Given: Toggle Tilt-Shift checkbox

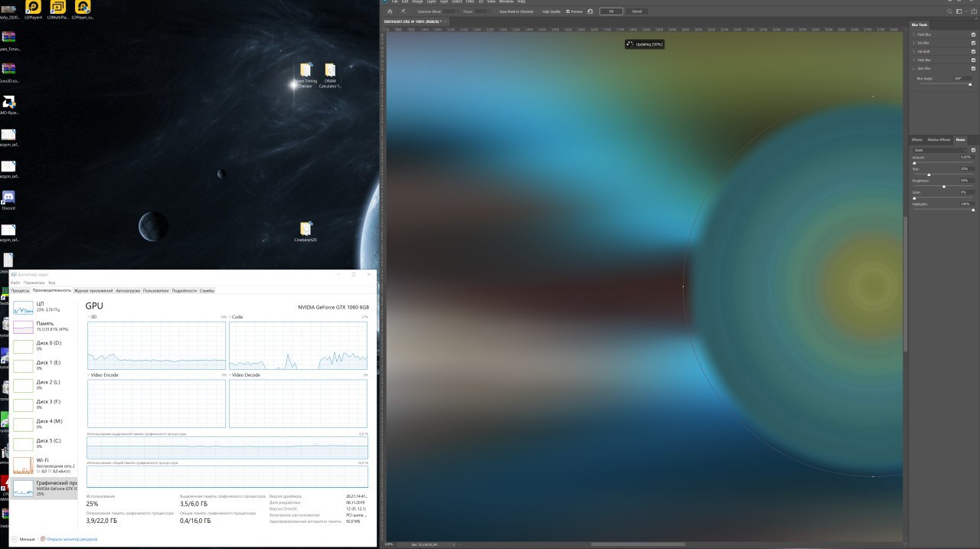Looking at the screenshot, I should 973,51.
